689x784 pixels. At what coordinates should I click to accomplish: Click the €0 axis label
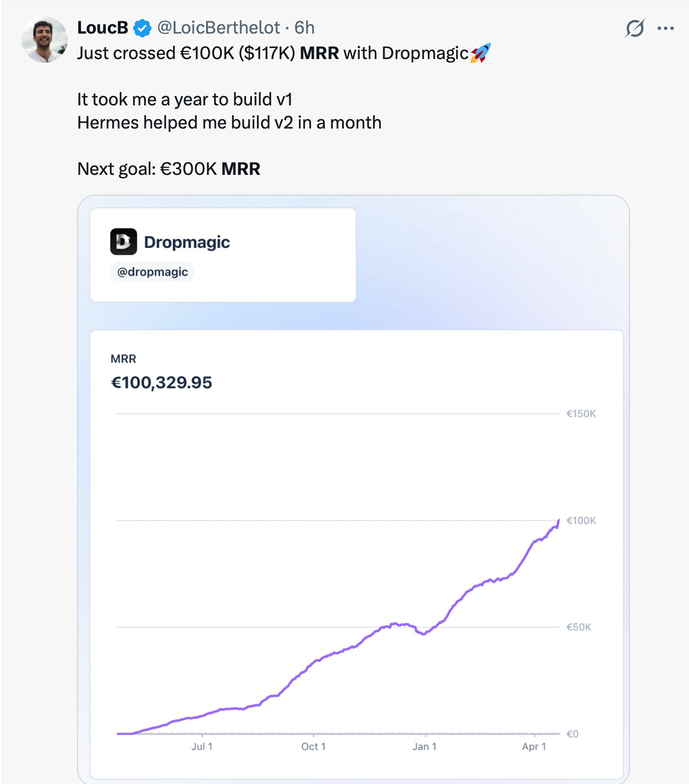point(572,734)
